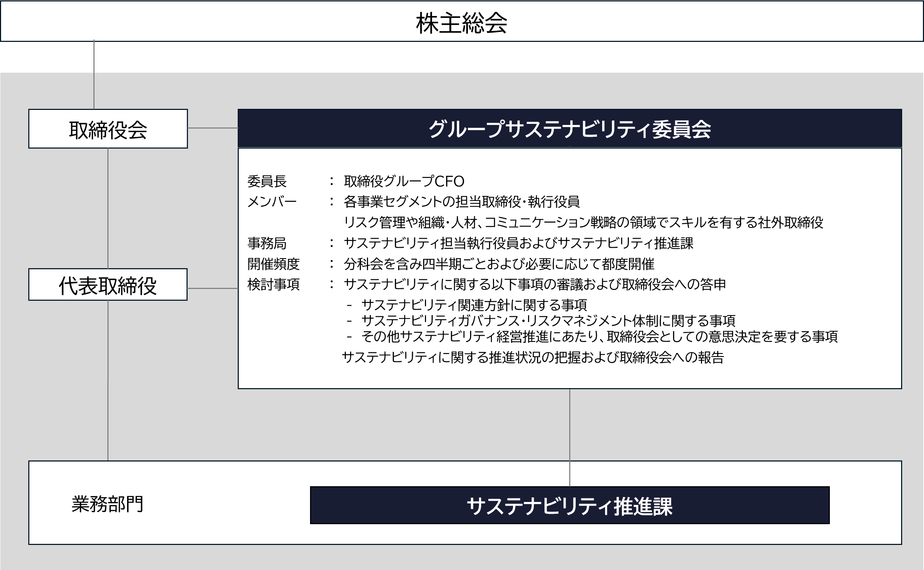
Task: Click the グループサステナビリティ委員会 header
Action: 570,128
